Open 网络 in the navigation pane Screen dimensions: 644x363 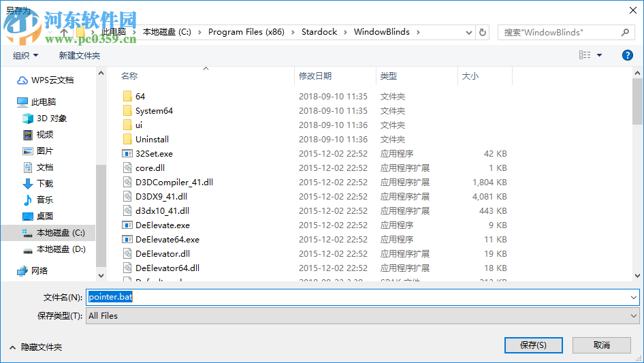[32, 270]
